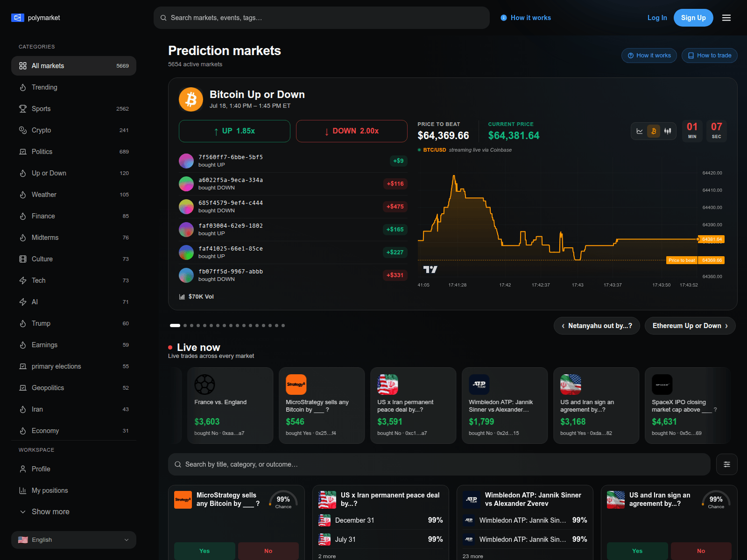Open France vs. England live trade card
747x560 pixels.
pyautogui.click(x=230, y=406)
